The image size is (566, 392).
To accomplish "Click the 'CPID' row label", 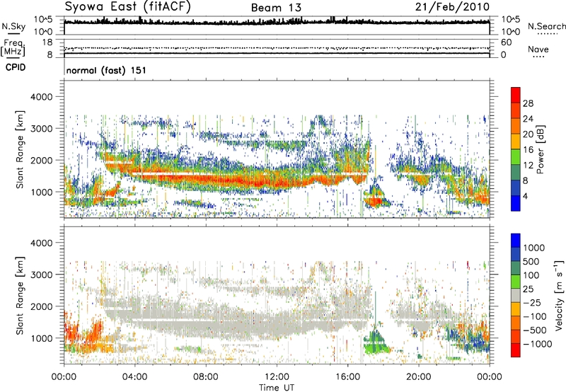I will click(x=16, y=67).
